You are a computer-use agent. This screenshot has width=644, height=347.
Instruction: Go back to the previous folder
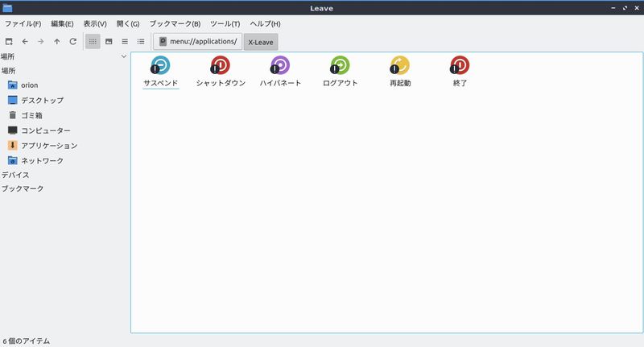pyautogui.click(x=25, y=41)
